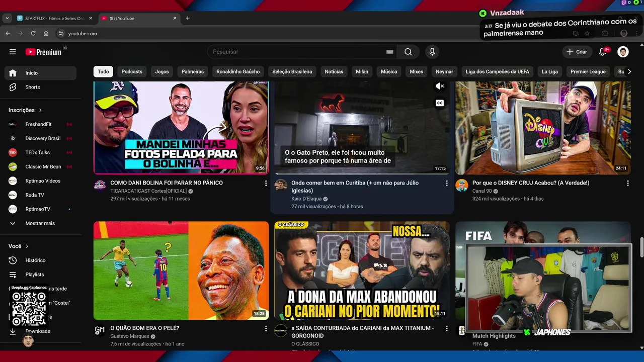Start voice search with the microphone icon
This screenshot has width=644, height=362.
click(x=432, y=52)
